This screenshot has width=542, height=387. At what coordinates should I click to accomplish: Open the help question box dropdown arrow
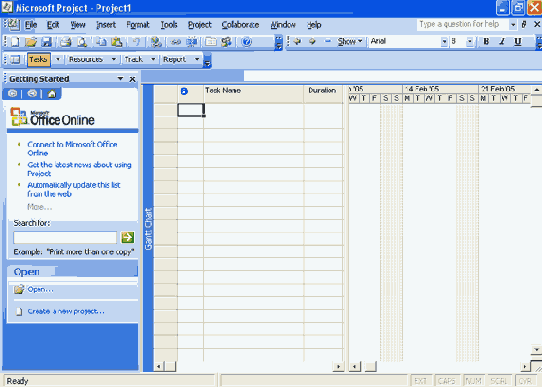[513, 25]
